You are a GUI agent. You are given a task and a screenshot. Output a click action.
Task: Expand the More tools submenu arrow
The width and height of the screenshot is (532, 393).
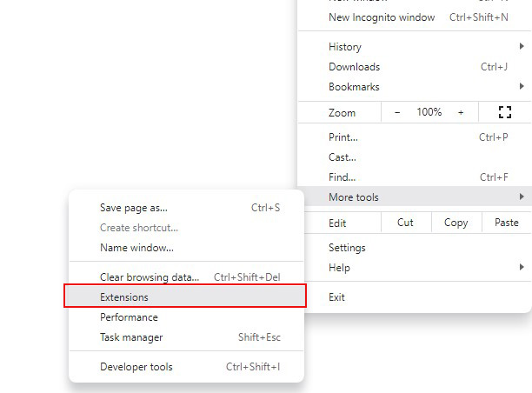point(522,196)
